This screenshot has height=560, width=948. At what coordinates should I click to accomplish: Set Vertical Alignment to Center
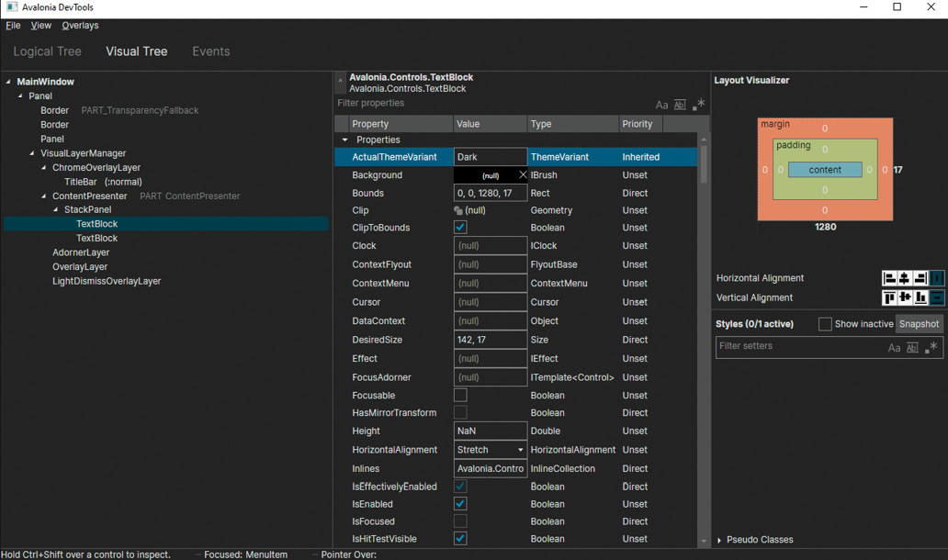coord(905,297)
